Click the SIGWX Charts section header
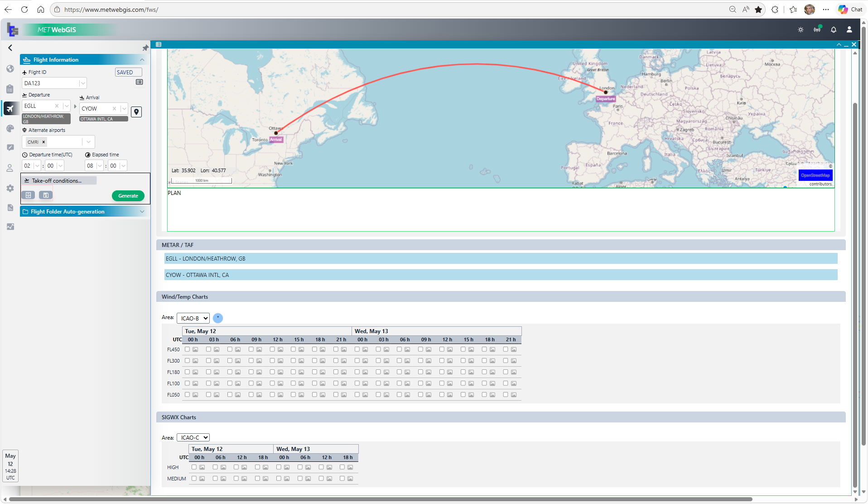Screen dimensions: 868x504 pos(501,417)
